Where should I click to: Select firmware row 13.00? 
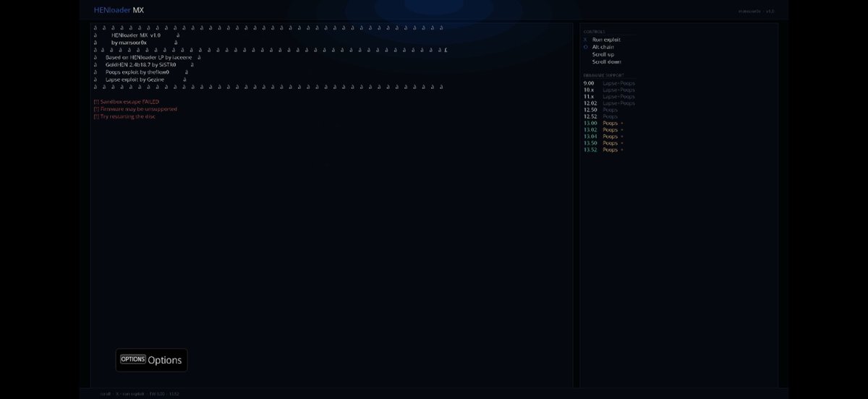click(x=603, y=123)
